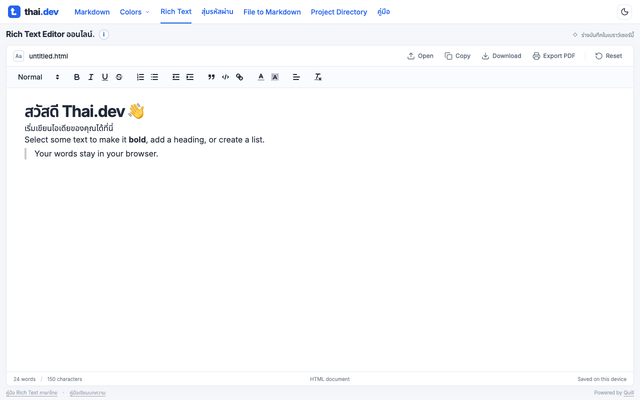Screen dimensions: 640x400
Task: Toggle underline formatting
Action: (x=105, y=77)
